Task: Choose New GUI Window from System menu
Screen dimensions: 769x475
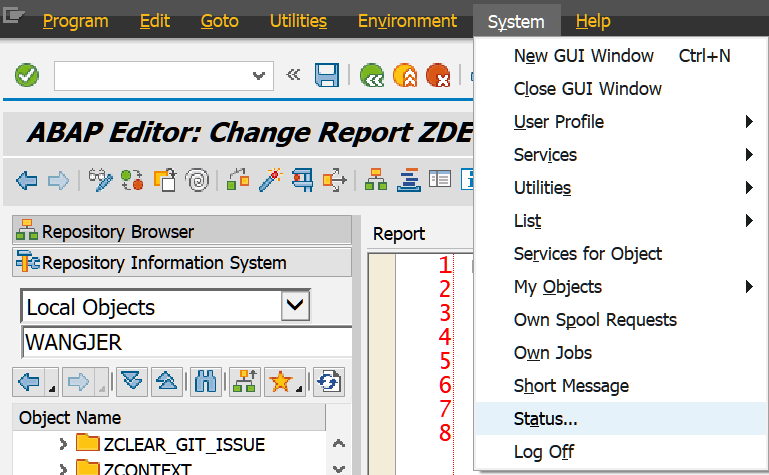Action: (x=621, y=56)
